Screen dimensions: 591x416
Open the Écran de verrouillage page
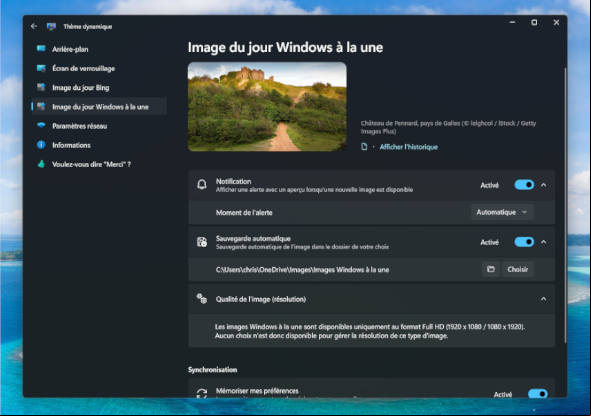[99, 68]
